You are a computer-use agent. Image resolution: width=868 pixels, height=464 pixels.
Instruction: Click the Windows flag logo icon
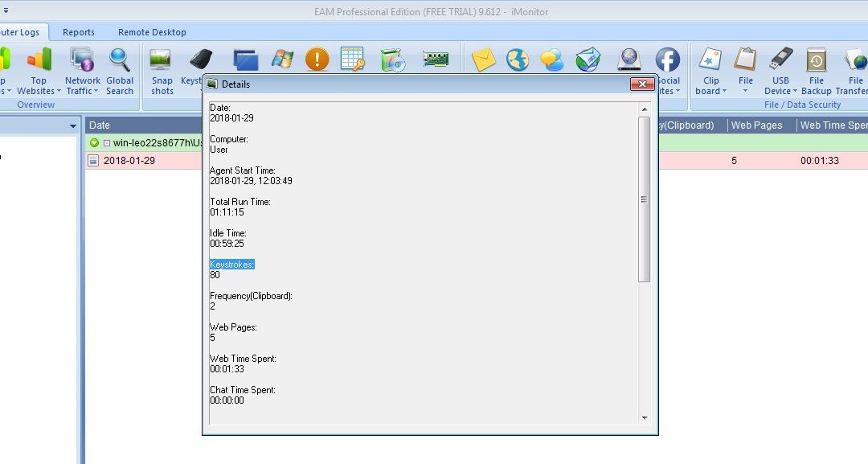pyautogui.click(x=282, y=60)
